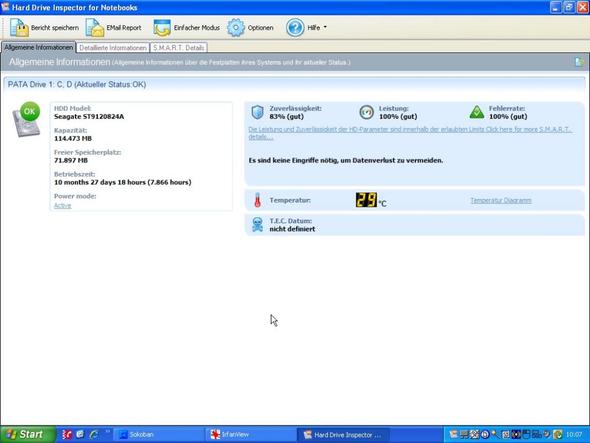Image resolution: width=590 pixels, height=443 pixels.
Task: Click the application icon in the title bar
Action: point(5,7)
